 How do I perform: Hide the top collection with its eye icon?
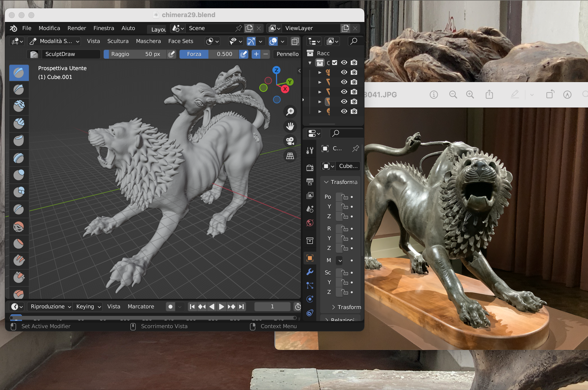(344, 62)
